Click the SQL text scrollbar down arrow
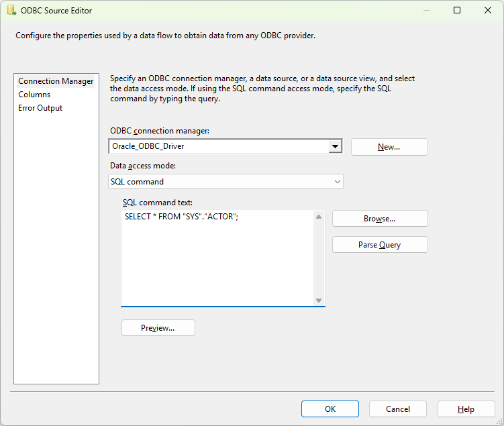The height and width of the screenshot is (426, 504). pyautogui.click(x=319, y=301)
